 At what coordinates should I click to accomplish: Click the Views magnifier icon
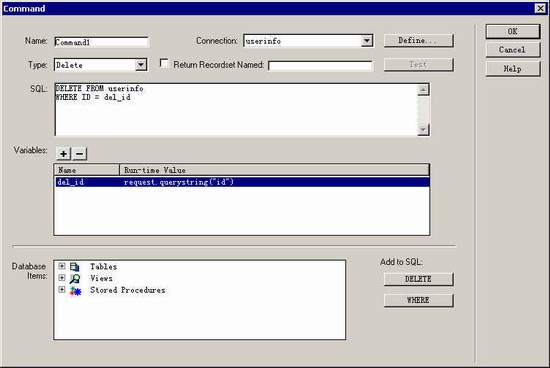pyautogui.click(x=75, y=279)
